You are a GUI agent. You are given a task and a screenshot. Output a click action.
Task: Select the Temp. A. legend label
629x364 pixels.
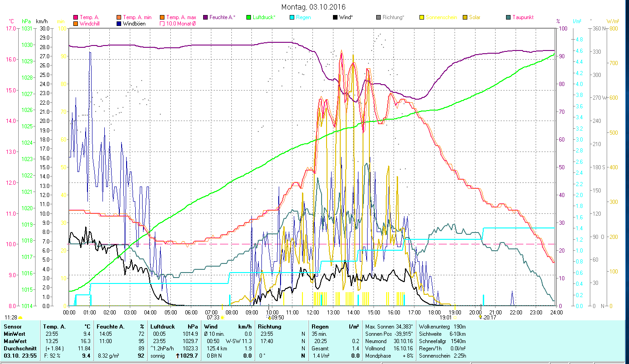click(x=90, y=17)
